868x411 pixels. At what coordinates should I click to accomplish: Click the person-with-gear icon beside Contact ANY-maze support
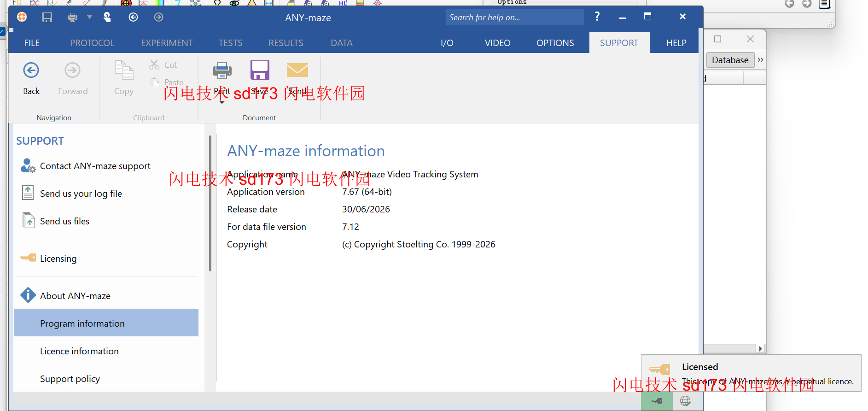coord(28,166)
